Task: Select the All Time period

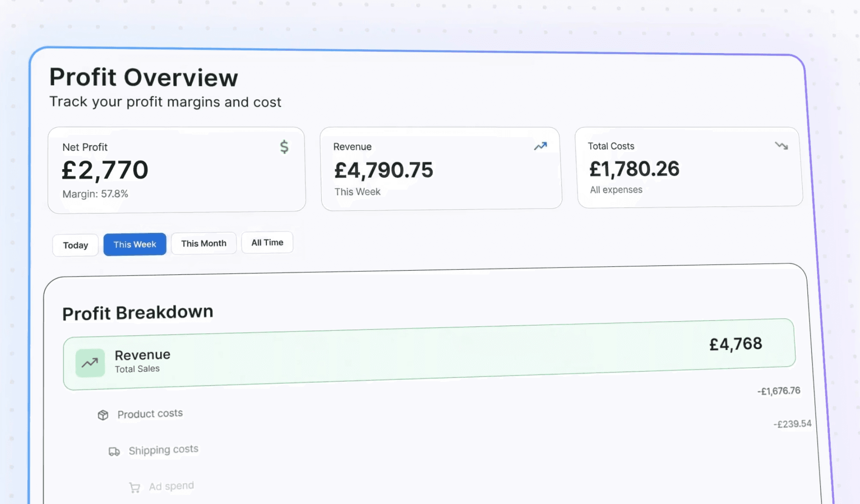Action: (x=267, y=242)
